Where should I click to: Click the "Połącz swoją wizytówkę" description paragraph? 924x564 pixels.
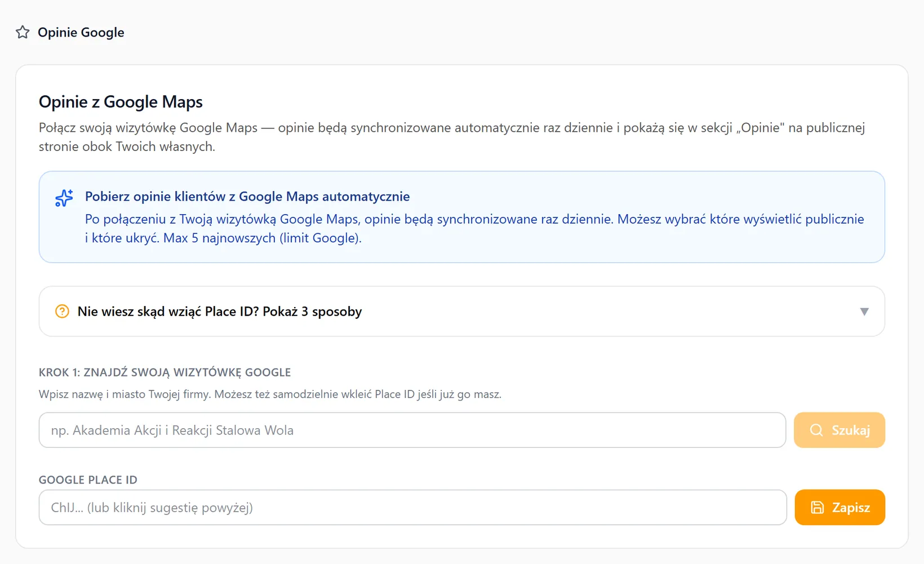[452, 137]
